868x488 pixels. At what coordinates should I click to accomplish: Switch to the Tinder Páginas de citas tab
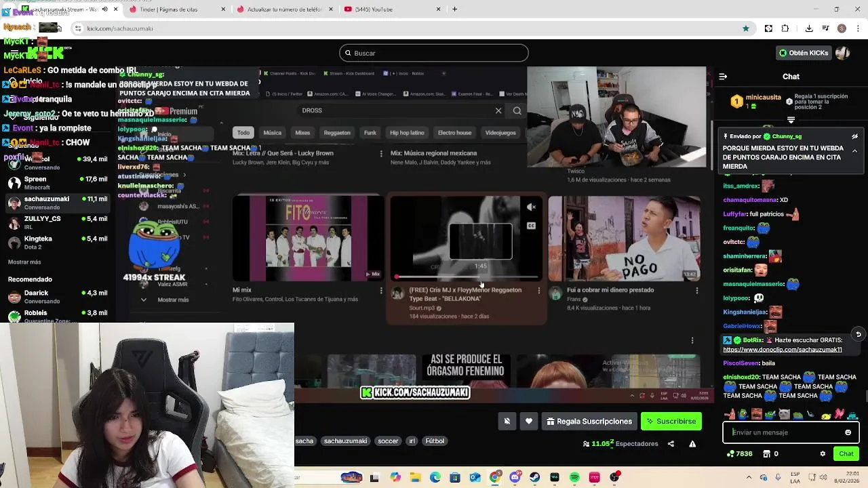[176, 9]
